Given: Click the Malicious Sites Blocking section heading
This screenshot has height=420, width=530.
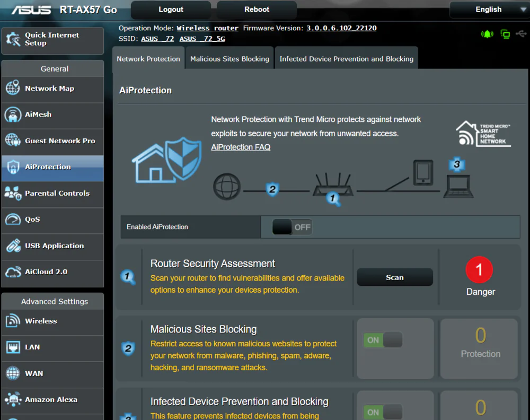Looking at the screenshot, I should point(204,329).
